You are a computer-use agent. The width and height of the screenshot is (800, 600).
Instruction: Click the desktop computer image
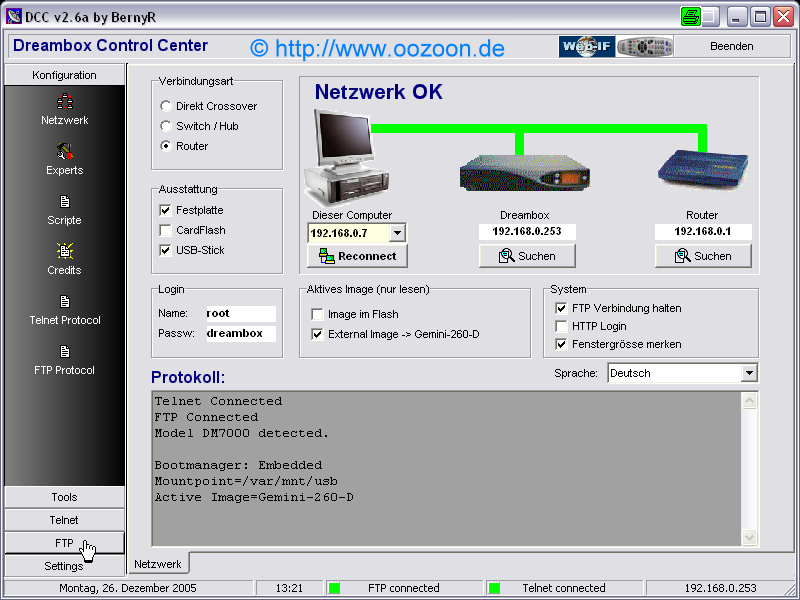pyautogui.click(x=347, y=158)
